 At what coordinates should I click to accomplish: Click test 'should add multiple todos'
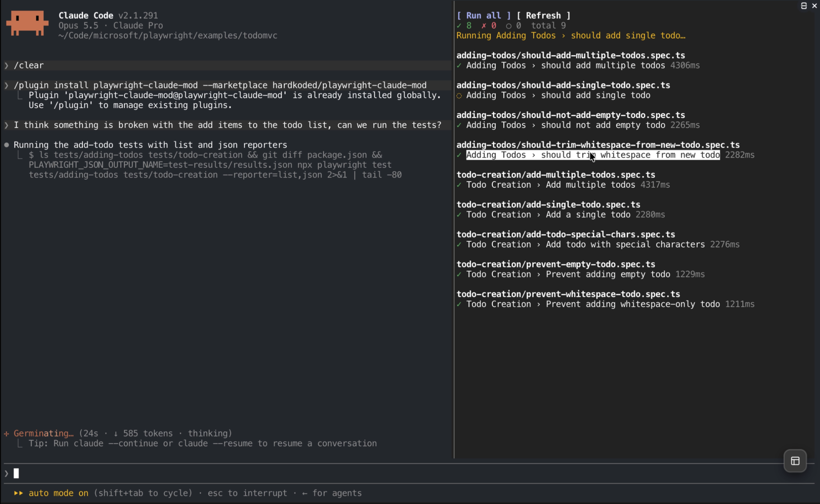pyautogui.click(x=566, y=66)
